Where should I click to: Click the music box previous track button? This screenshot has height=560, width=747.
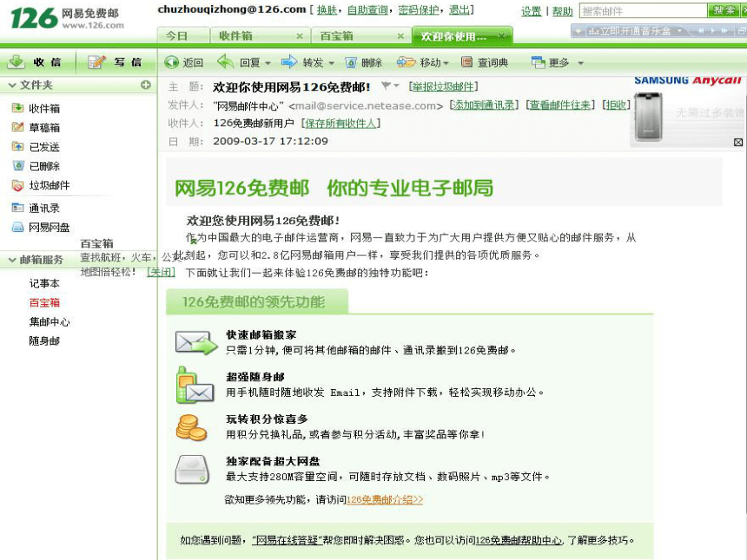701,31
